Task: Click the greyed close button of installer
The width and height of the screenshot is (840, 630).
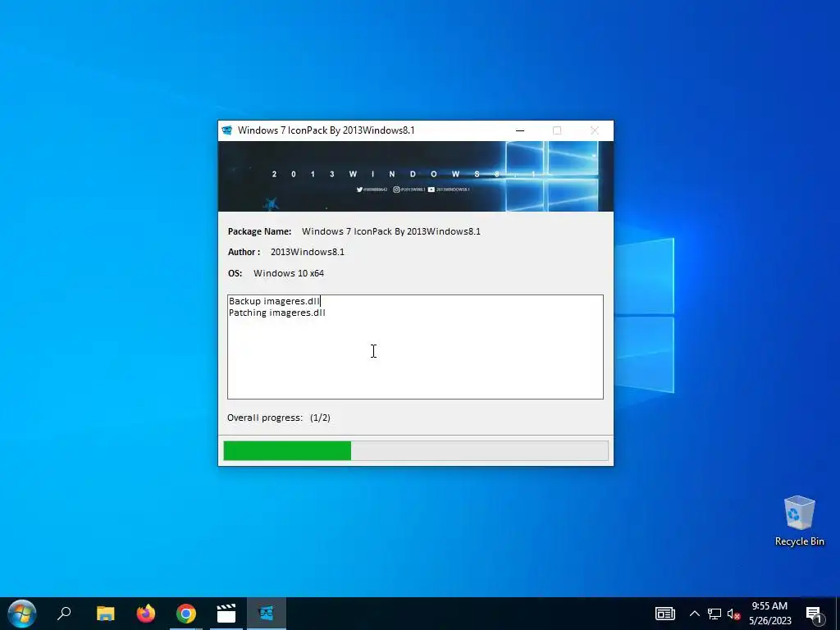Action: tap(595, 130)
